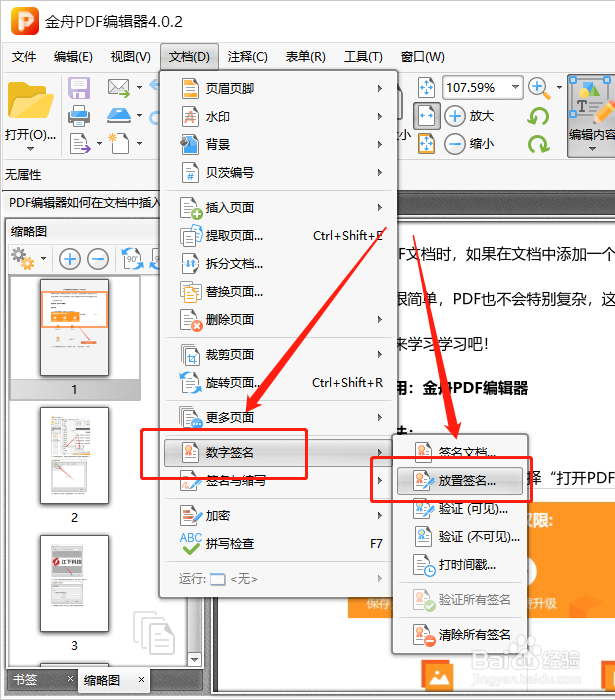
Task: Expand the 打开(O) dropdown arrow
Action: pos(30,149)
